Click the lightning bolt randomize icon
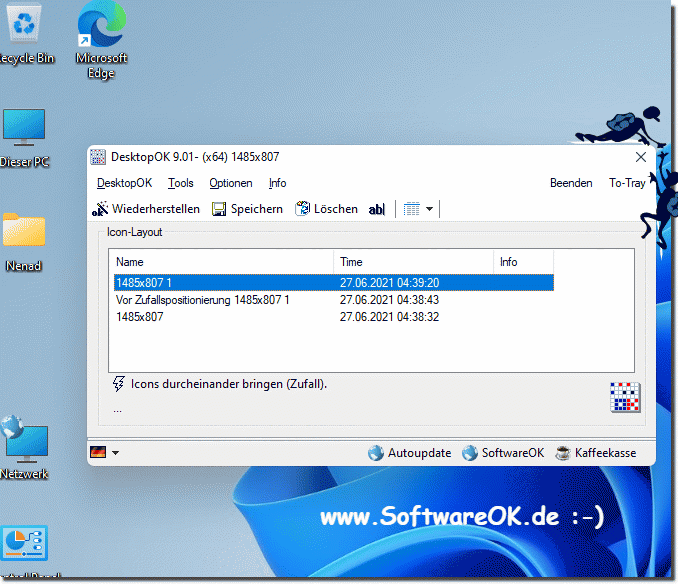 click(x=118, y=383)
